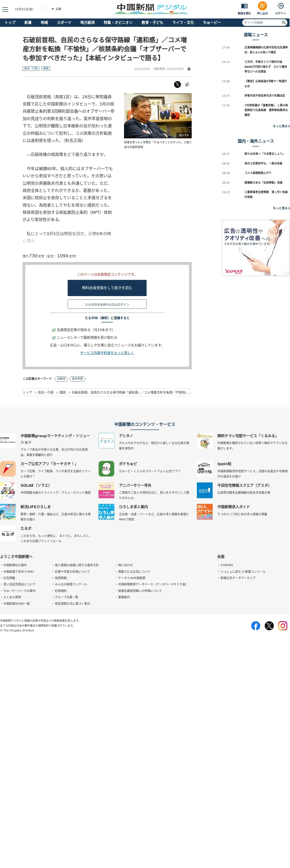
Task: Open the asta 住宅情報スクエア icon
Action: (x=205, y=491)
